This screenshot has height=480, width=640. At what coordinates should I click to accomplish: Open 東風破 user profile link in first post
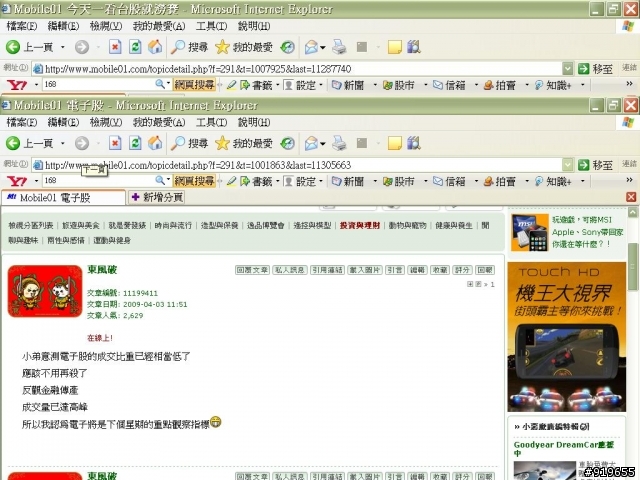pyautogui.click(x=102, y=269)
